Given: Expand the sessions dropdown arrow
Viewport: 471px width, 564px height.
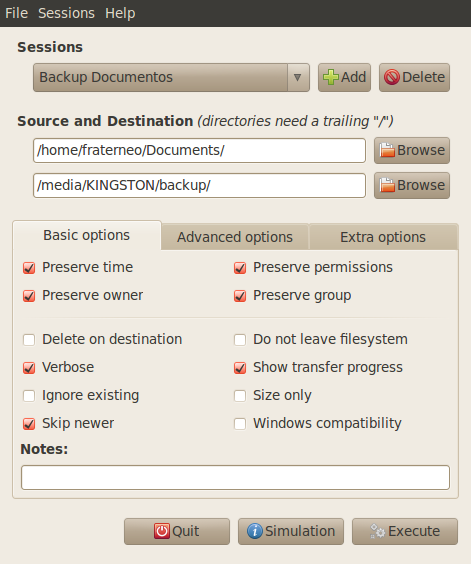Looking at the screenshot, I should 298,77.
